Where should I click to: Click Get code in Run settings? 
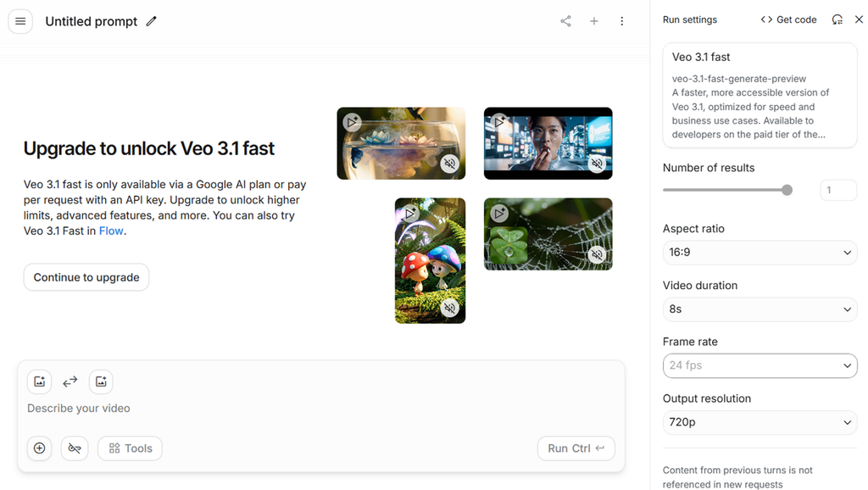[788, 20]
